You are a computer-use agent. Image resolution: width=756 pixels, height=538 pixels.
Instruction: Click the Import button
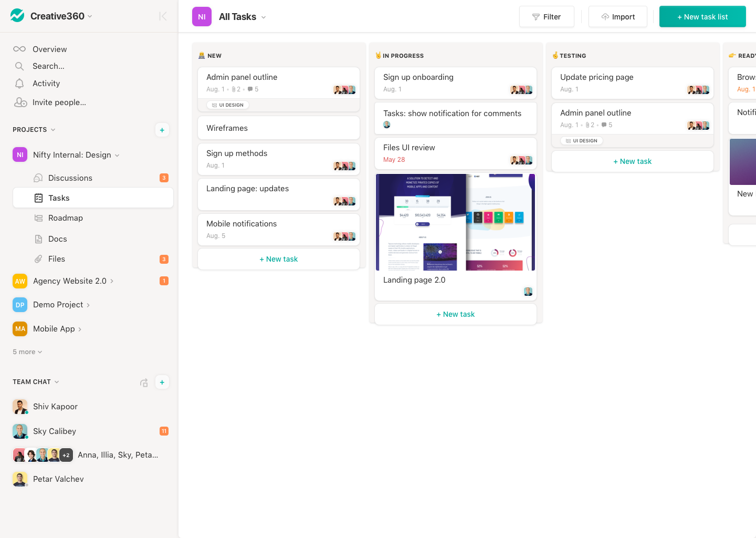pos(618,17)
